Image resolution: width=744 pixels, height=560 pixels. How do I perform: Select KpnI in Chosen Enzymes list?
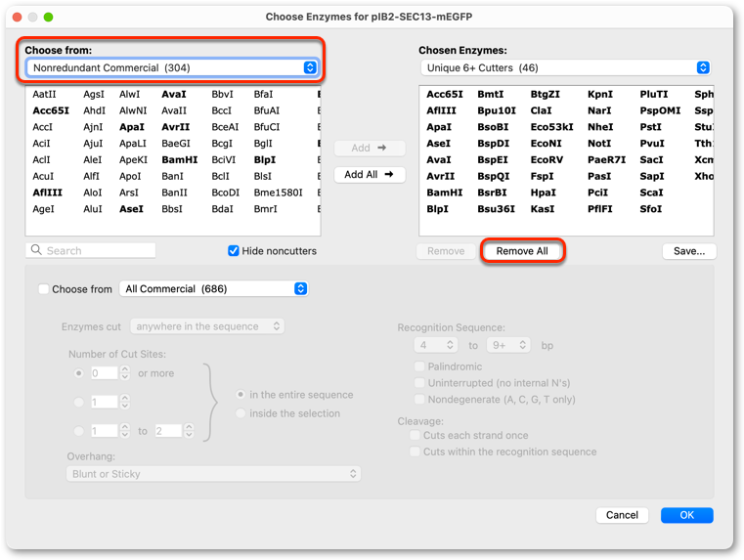point(600,95)
